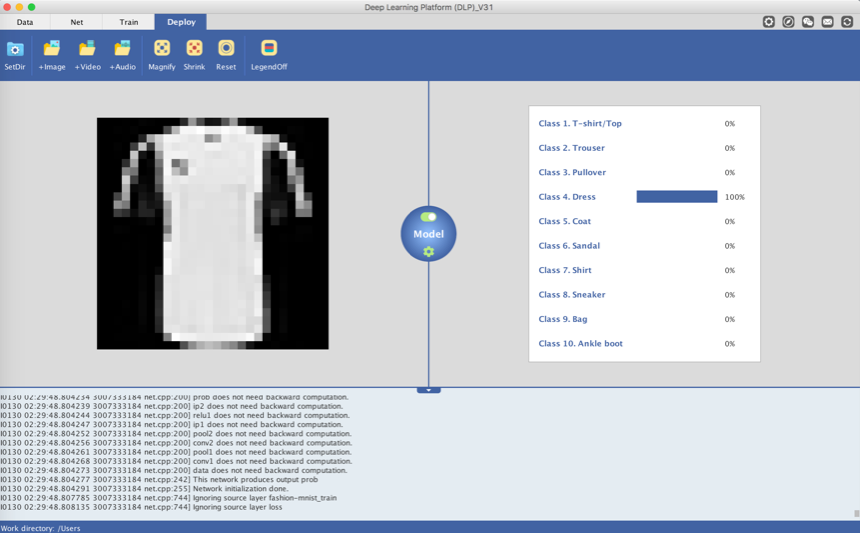860x533 pixels.
Task: Open the WeChat icon in top-right
Action: click(x=808, y=21)
